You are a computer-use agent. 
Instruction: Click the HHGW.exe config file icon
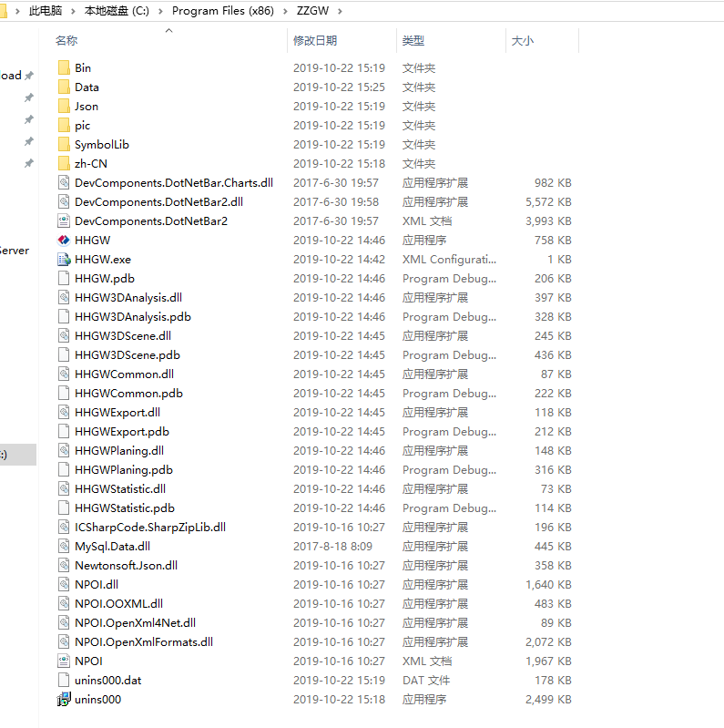[64, 259]
